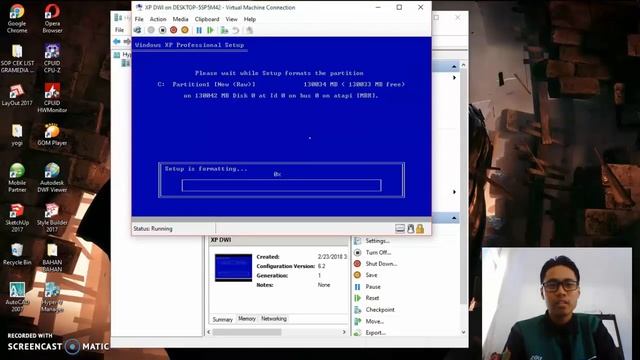Open the Clipboard menu

tap(207, 19)
